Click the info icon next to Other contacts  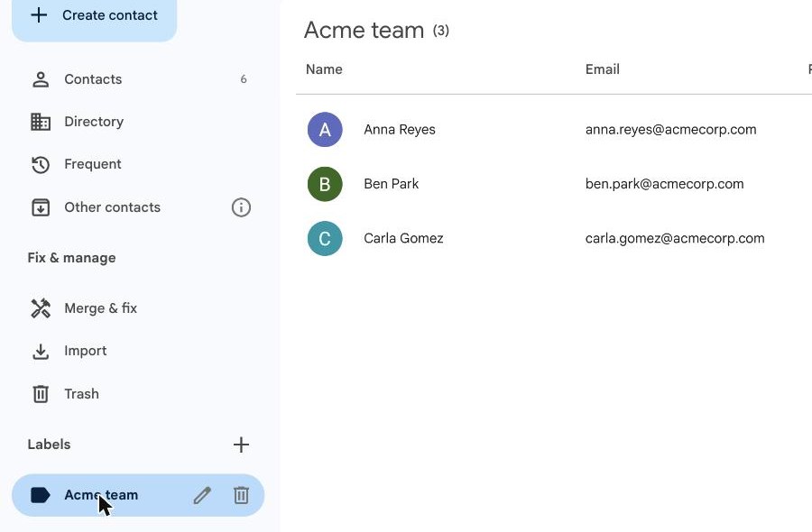(x=241, y=207)
